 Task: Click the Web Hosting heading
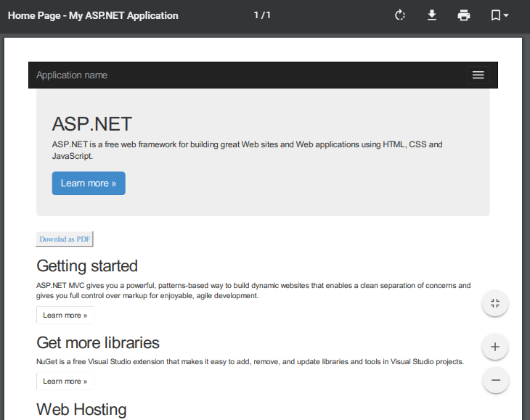[81, 410]
